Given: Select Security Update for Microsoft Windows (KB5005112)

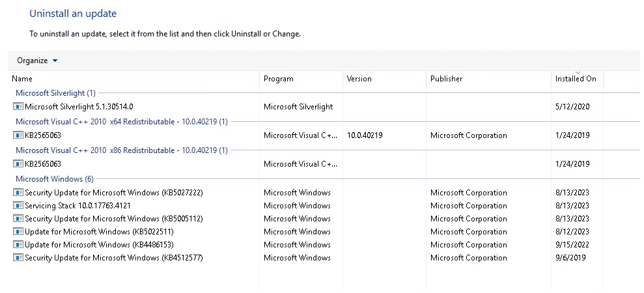Looking at the screenshot, I should click(x=114, y=219).
